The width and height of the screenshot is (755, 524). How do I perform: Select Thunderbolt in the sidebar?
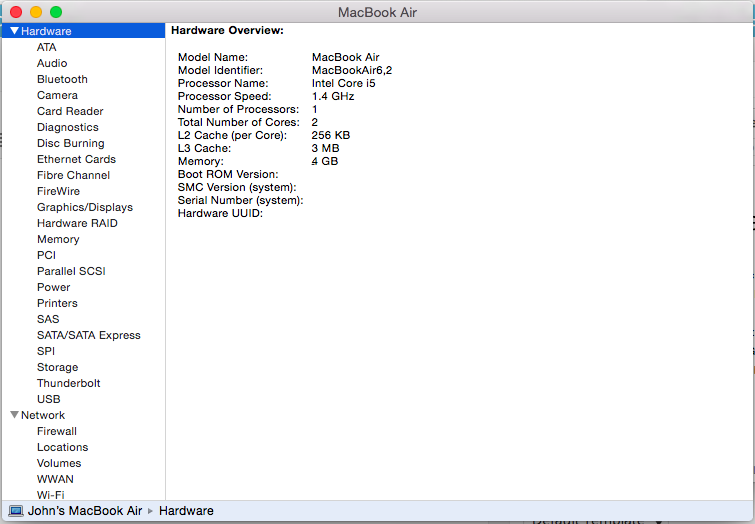(x=69, y=383)
